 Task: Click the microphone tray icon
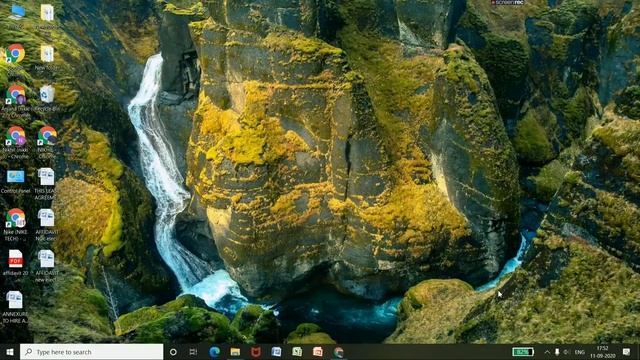[x=557, y=352]
